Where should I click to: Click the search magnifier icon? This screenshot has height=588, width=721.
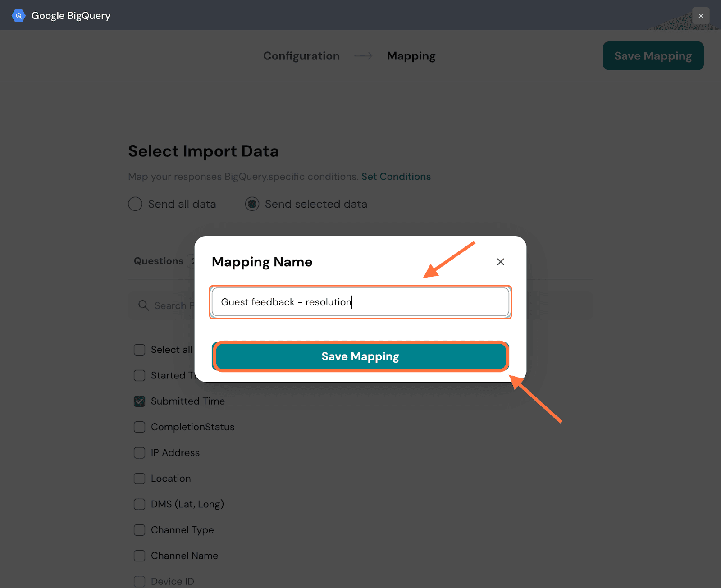pyautogui.click(x=144, y=305)
